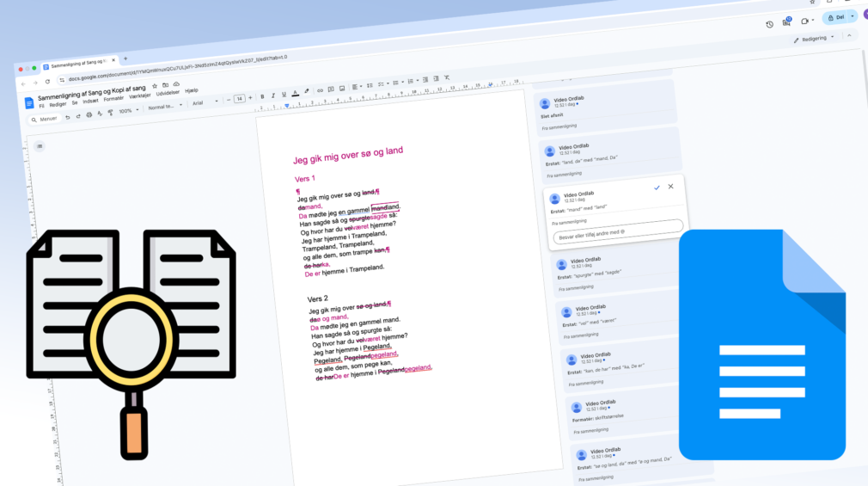The image size is (868, 486).
Task: Open the text alignment dropdown
Action: click(x=357, y=87)
